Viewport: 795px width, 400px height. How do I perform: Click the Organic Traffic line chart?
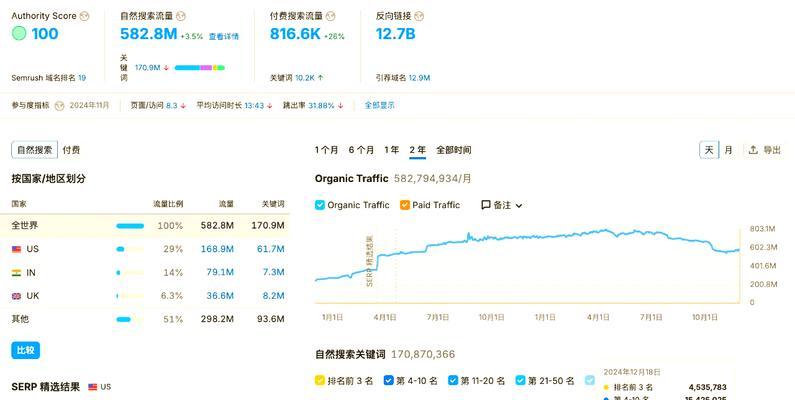527,253
